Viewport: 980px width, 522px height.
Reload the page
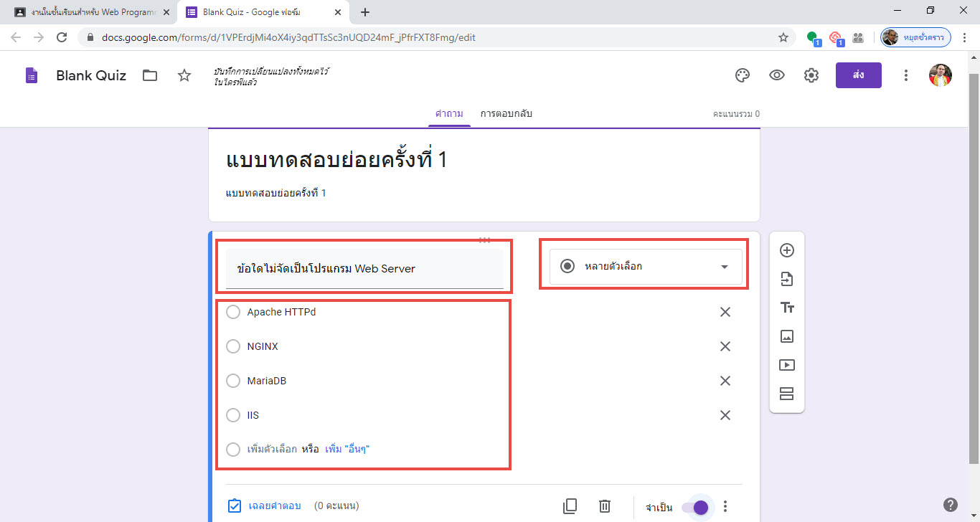click(x=62, y=37)
